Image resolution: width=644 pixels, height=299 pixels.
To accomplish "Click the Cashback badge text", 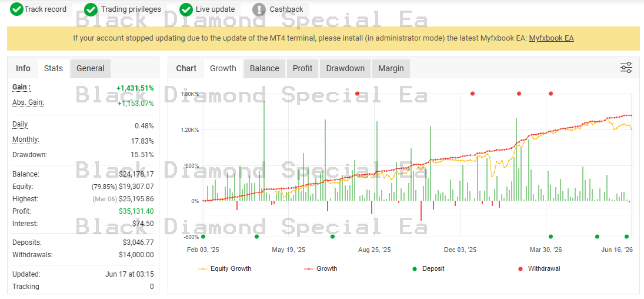I will 286,9.
